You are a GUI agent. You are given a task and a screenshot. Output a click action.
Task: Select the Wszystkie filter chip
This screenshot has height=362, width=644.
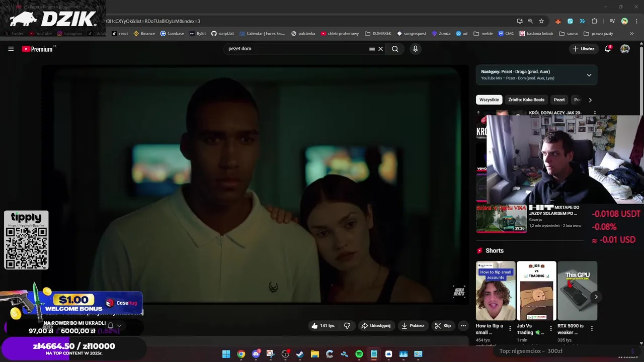[x=489, y=100]
